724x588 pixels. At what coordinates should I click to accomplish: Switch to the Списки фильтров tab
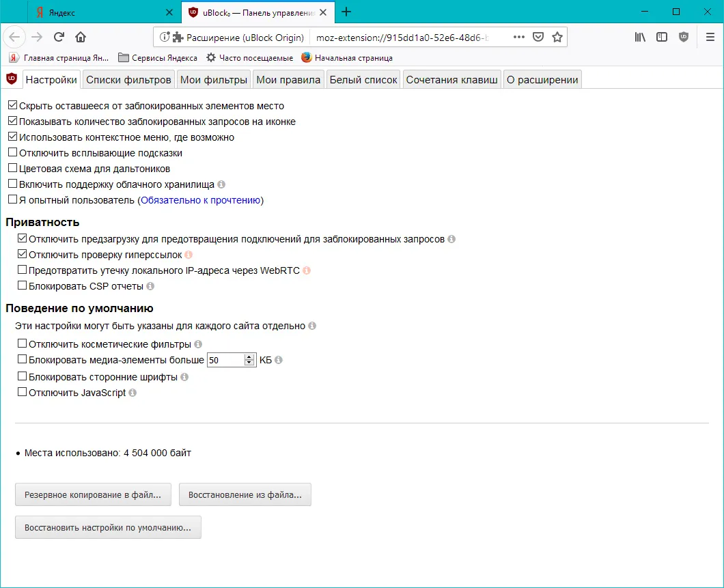128,80
